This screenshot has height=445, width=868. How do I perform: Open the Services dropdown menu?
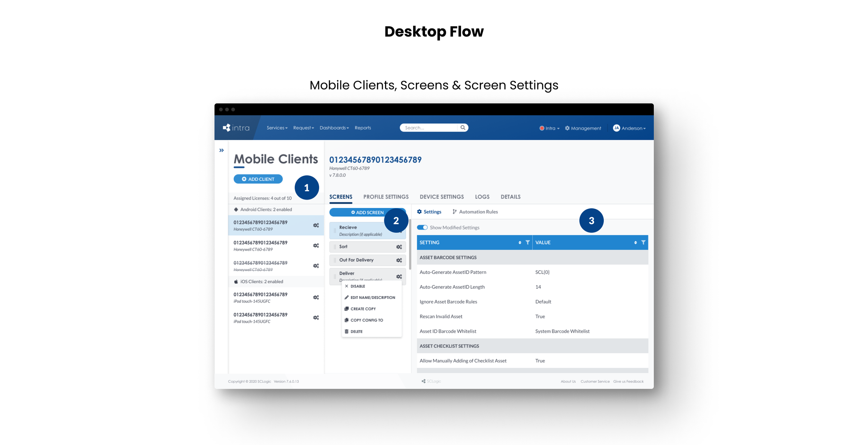[277, 128]
